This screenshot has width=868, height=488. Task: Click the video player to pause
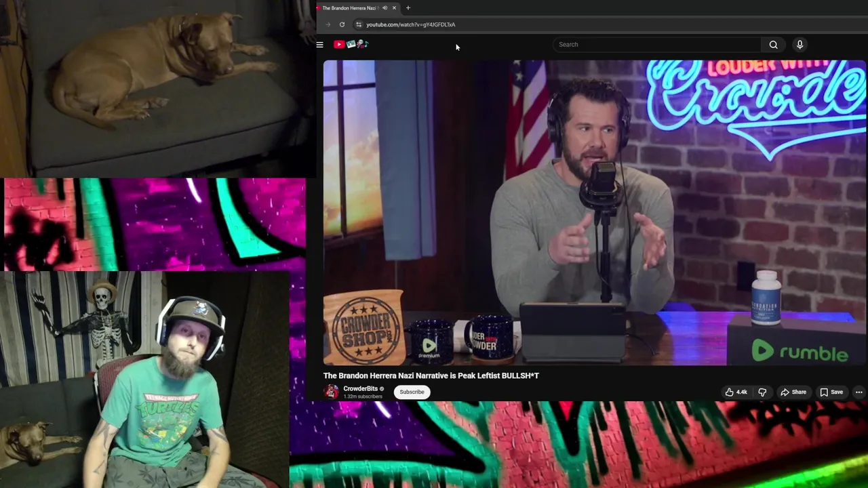(594, 213)
